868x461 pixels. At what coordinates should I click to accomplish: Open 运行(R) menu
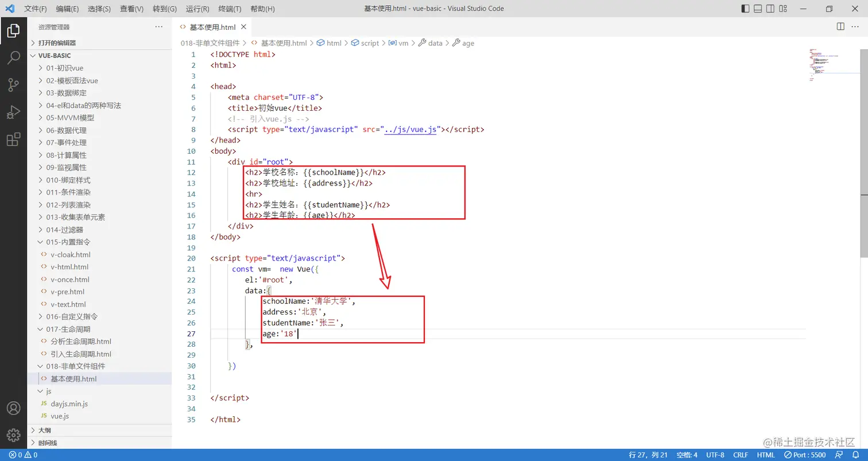pos(197,9)
